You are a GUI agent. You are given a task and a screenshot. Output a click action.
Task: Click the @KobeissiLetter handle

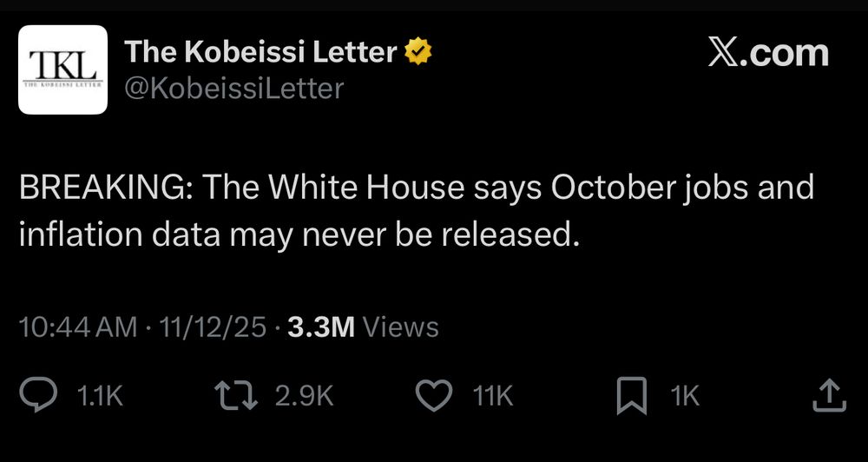tap(234, 88)
